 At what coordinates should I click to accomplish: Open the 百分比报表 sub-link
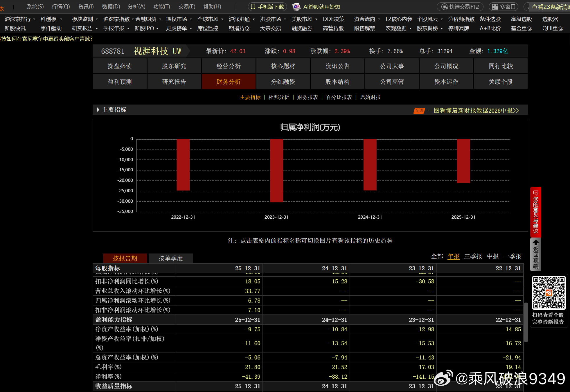pyautogui.click(x=339, y=97)
